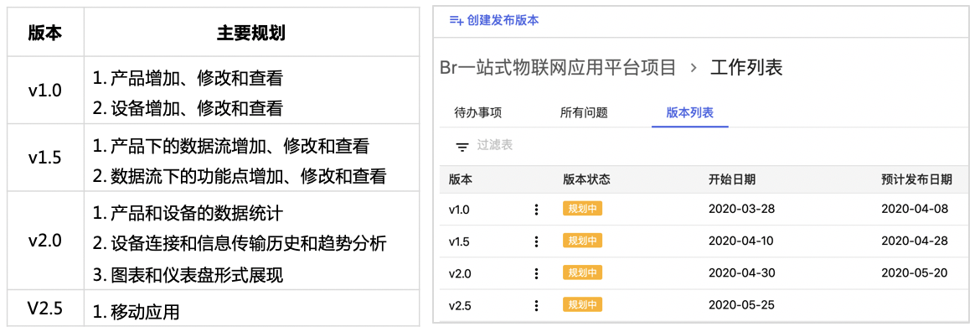
Task: Click V2.5 cell in the plan table
Action: (x=45, y=308)
